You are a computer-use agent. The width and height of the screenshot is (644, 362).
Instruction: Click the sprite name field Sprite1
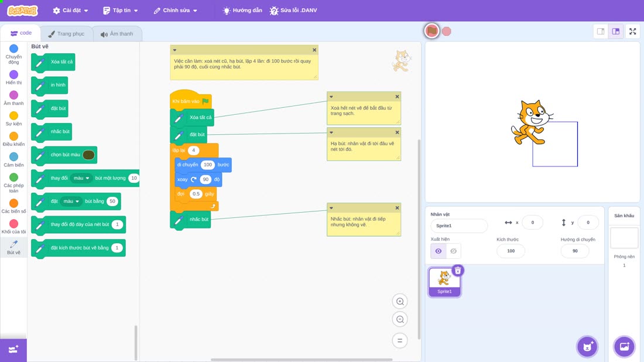pos(459,226)
